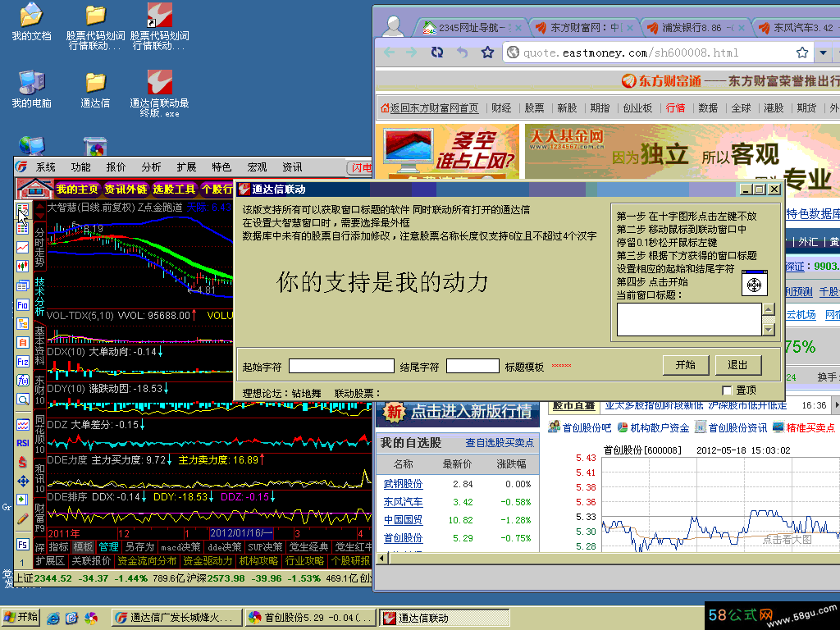The height and width of the screenshot is (630, 840).
Task: Open 资讯 menu in TDX window
Action: pos(292,167)
